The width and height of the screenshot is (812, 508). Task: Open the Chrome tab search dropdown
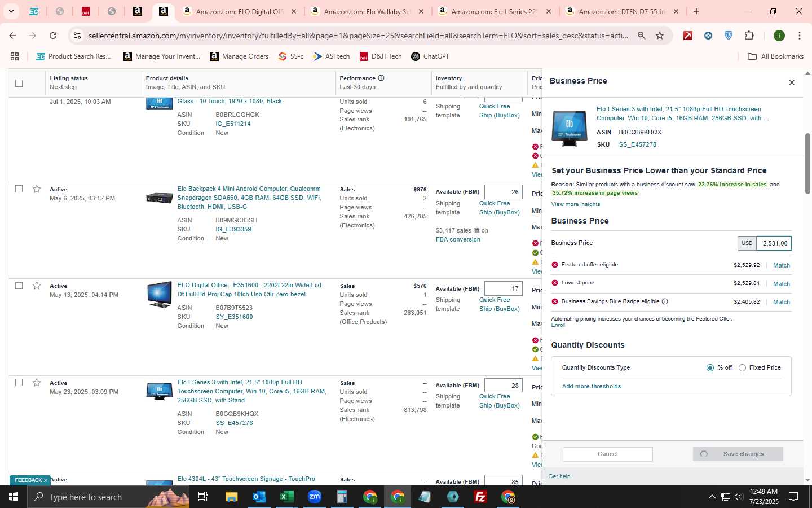[11, 11]
